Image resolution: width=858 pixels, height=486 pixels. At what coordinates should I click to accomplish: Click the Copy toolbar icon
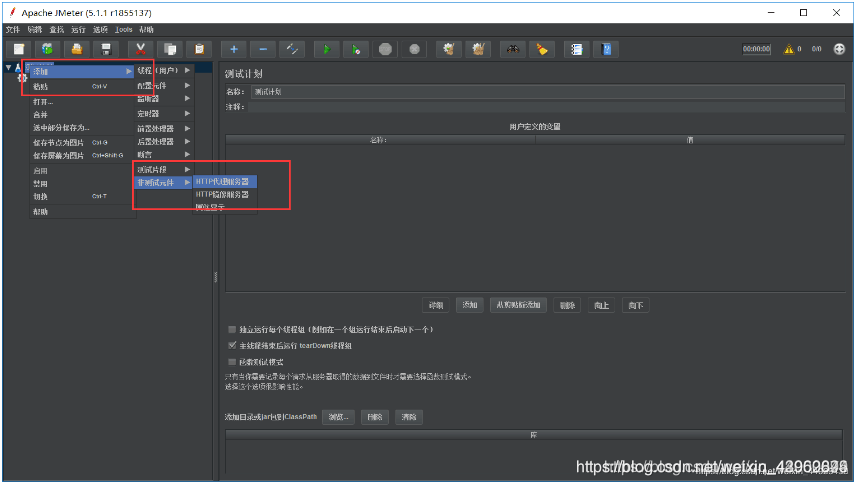[x=170, y=49]
